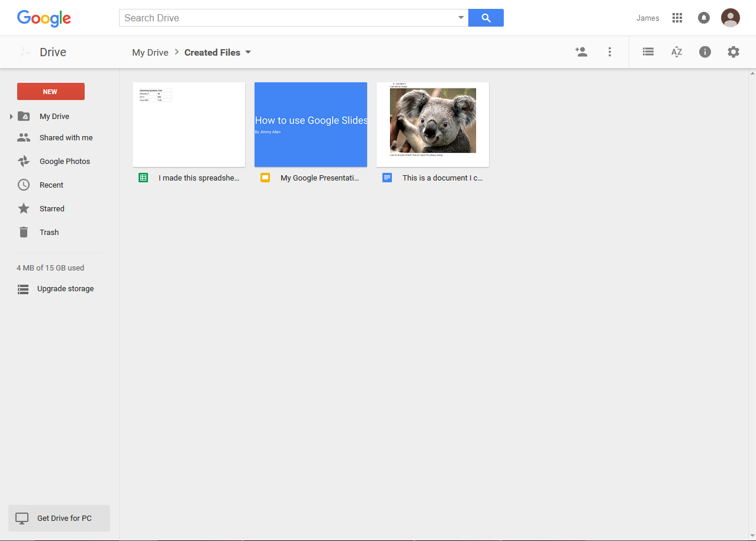Open the Google apps grid
Viewport: 756px width, 541px height.
677,18
